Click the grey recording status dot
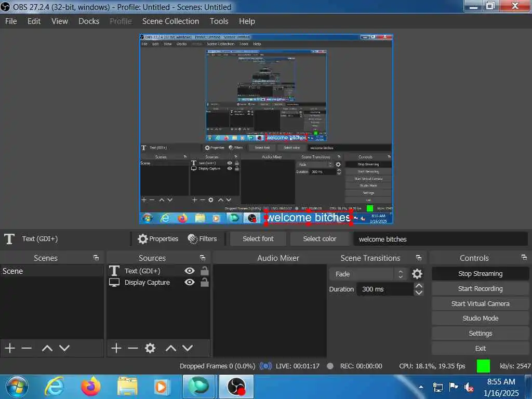Image resolution: width=532 pixels, height=399 pixels. (x=330, y=366)
